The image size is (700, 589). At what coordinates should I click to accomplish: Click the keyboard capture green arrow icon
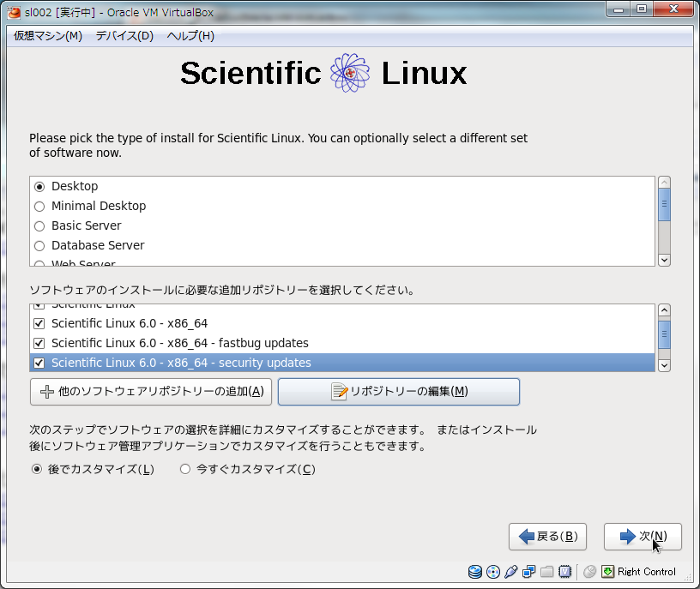click(607, 572)
